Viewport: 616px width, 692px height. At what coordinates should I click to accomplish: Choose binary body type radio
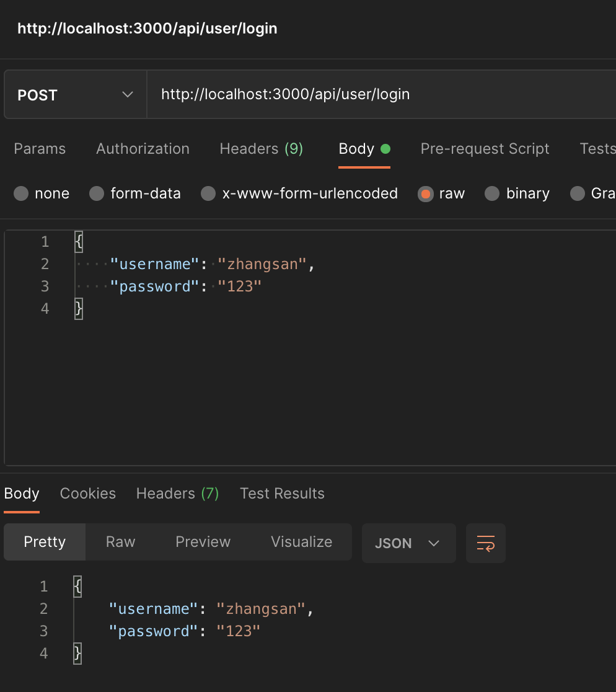click(x=493, y=194)
